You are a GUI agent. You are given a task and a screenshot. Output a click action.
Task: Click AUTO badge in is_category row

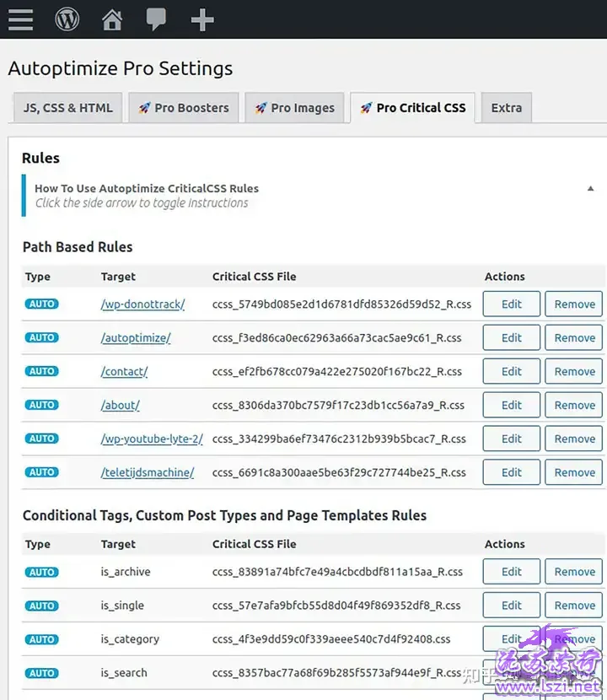tap(41, 639)
